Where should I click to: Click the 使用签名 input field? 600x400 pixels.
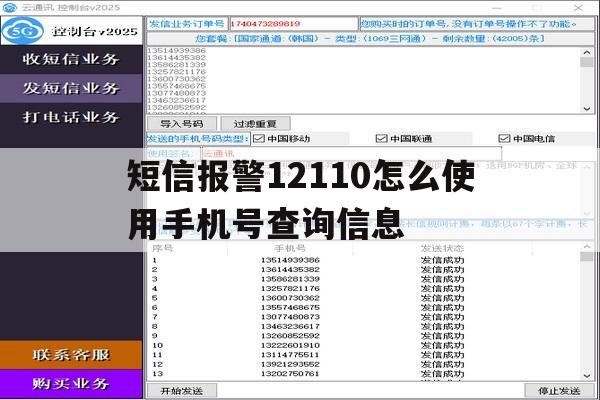click(x=351, y=154)
